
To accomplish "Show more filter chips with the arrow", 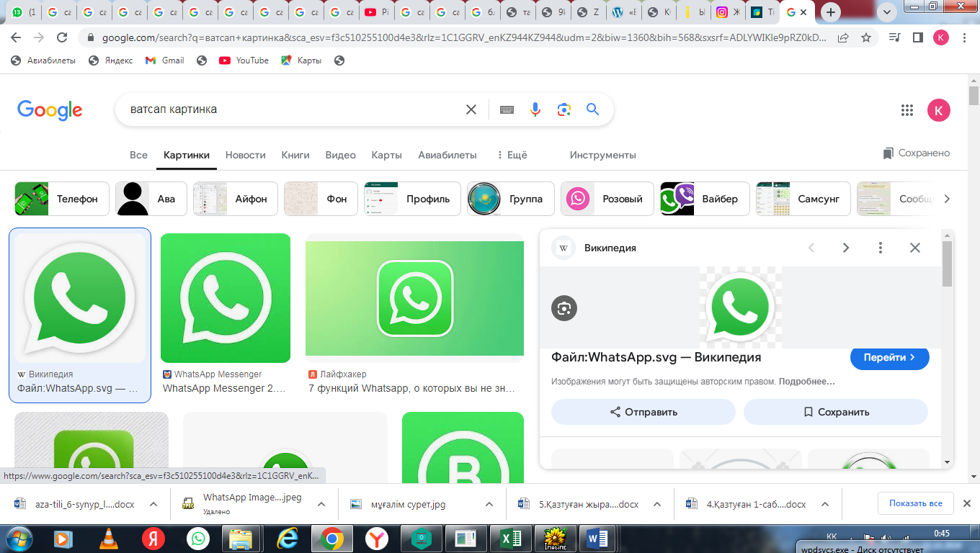I will point(947,199).
